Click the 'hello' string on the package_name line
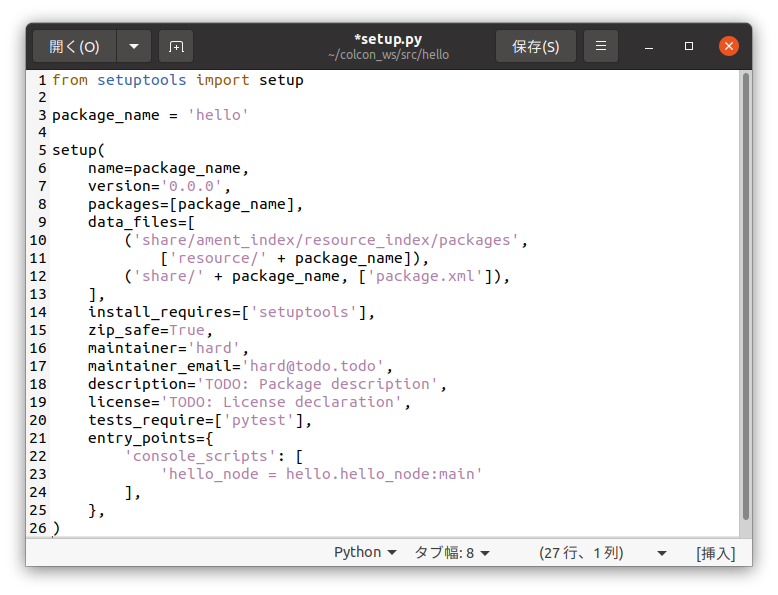The image size is (778, 595). coord(218,115)
